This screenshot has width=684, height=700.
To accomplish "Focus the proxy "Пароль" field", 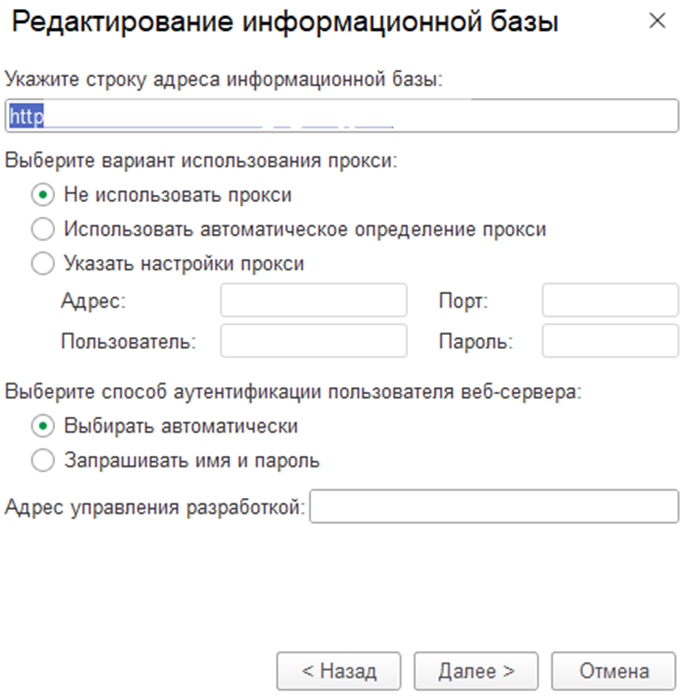I will pyautogui.click(x=609, y=341).
